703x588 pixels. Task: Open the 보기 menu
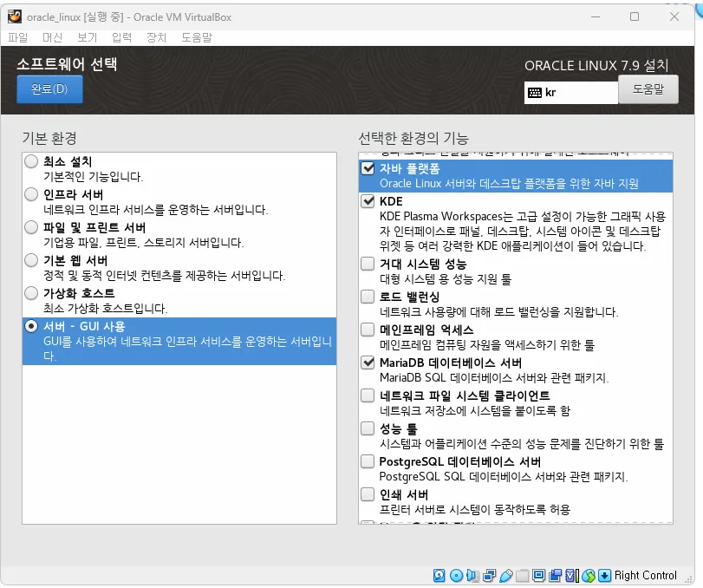click(87, 37)
